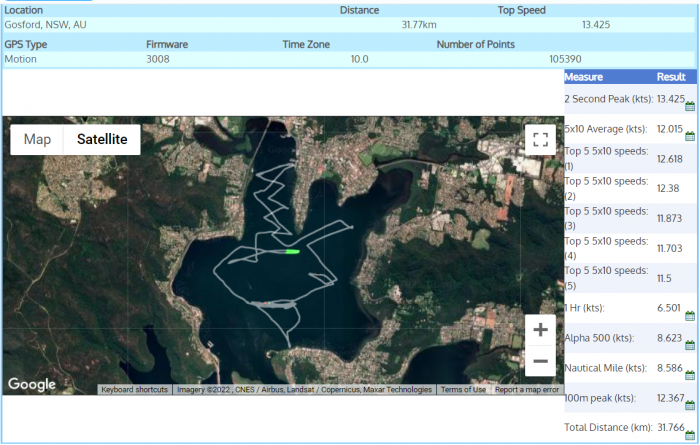Select the GPS Type value Motion
700x445 pixels.
coord(21,59)
